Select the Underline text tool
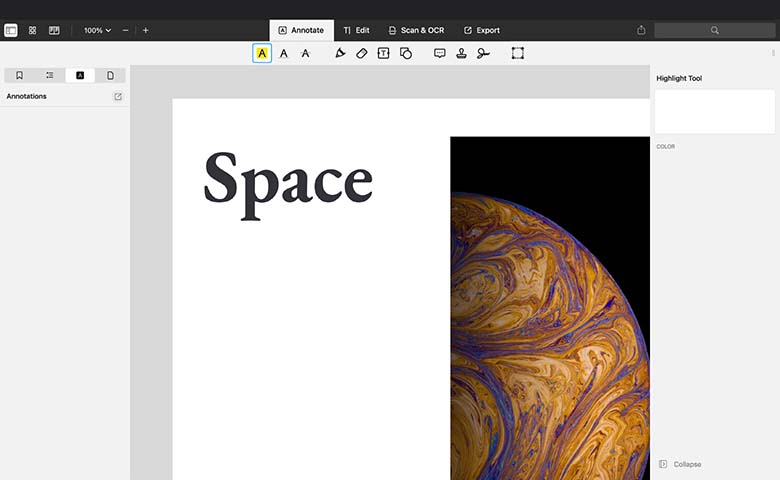 [284, 53]
